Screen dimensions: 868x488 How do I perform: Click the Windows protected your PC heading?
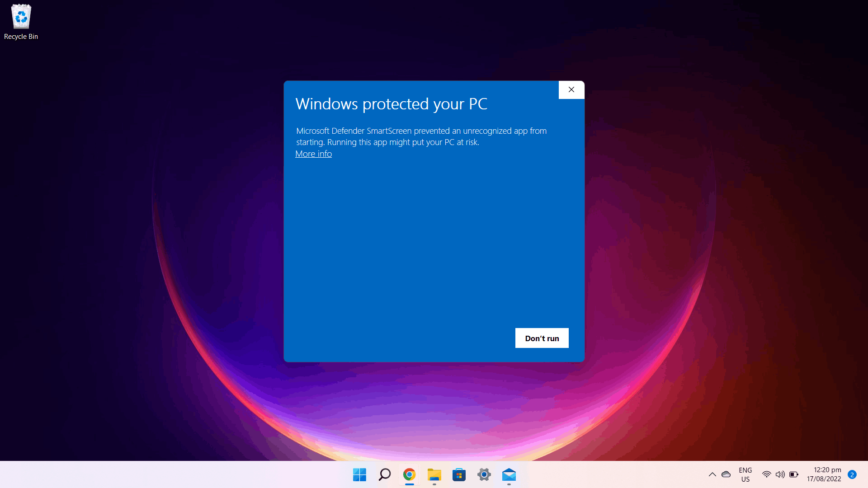coord(392,104)
